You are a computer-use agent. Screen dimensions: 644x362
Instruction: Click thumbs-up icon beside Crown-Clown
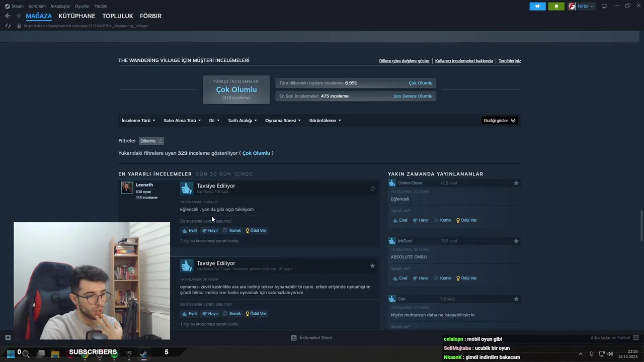[392, 183]
